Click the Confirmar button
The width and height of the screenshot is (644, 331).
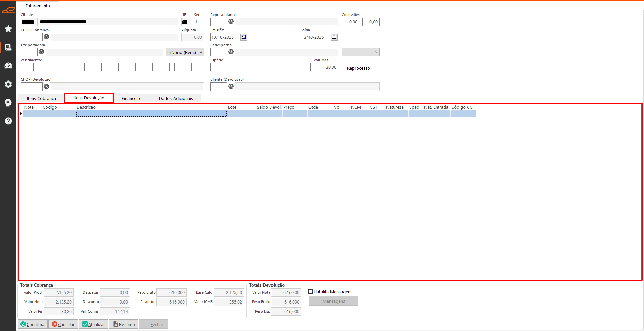tap(33, 324)
